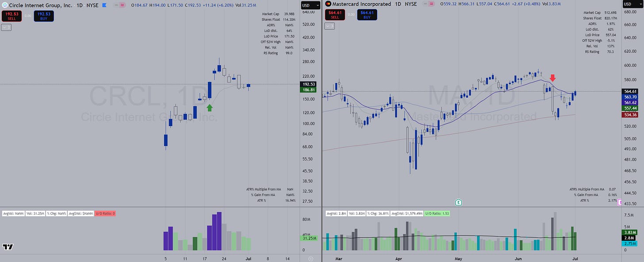Image resolution: width=644 pixels, height=262 pixels.
Task: Click the 561.62 dark blue price label on the Mastercard axis
Action: tap(631, 103)
